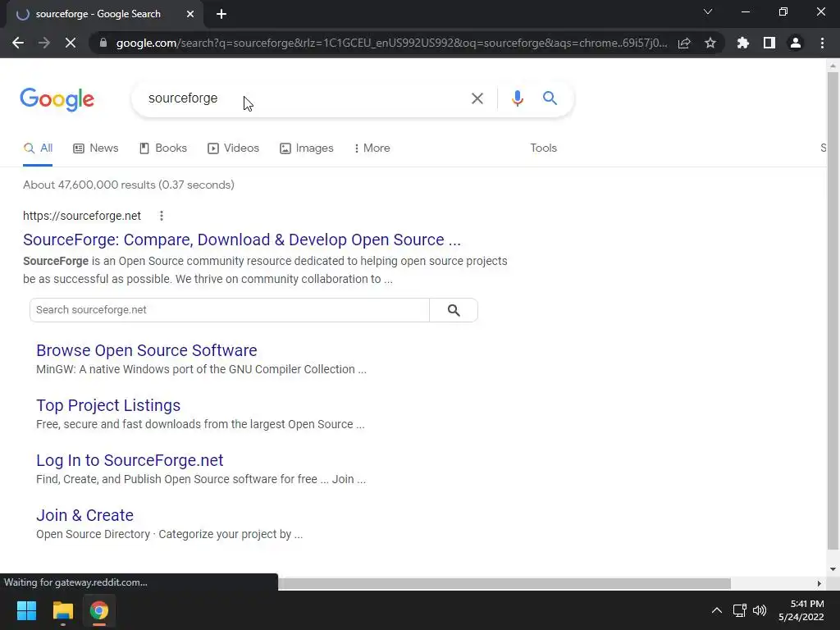Click the address bar URL
Viewport: 840px width, 630px height.
[391, 43]
